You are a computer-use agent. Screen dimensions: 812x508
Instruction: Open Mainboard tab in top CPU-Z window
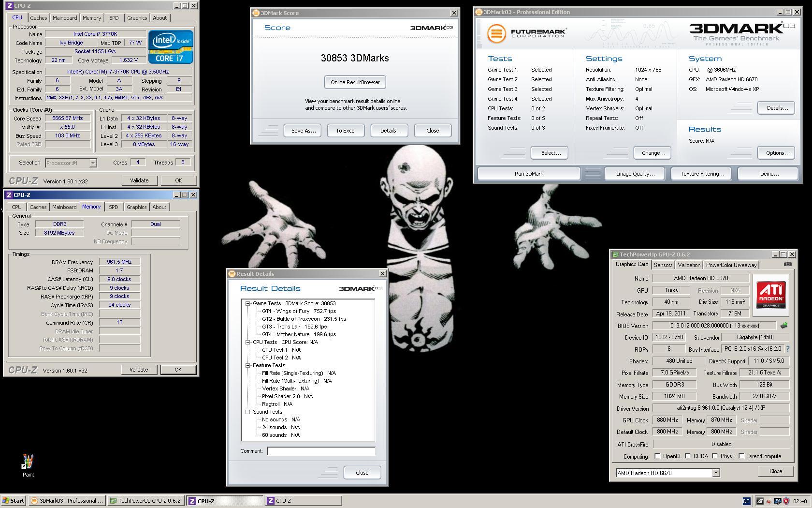65,18
